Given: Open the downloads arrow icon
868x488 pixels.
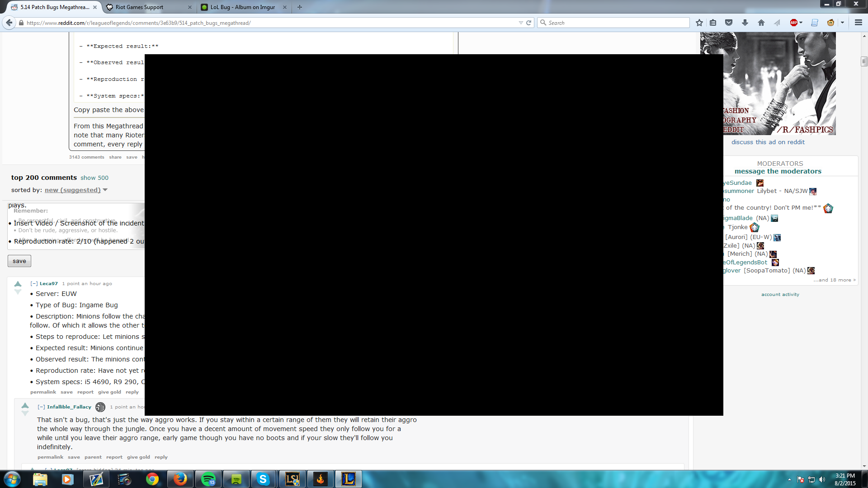Looking at the screenshot, I should point(745,23).
